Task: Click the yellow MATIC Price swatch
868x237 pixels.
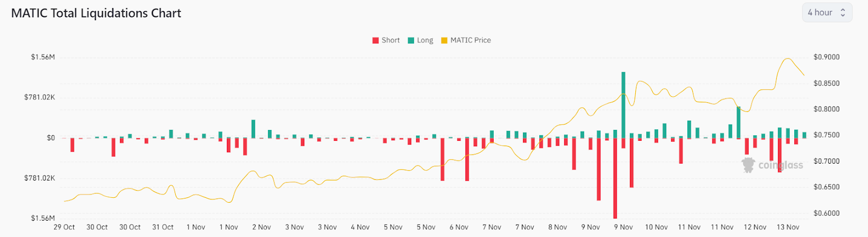Action: (444, 40)
